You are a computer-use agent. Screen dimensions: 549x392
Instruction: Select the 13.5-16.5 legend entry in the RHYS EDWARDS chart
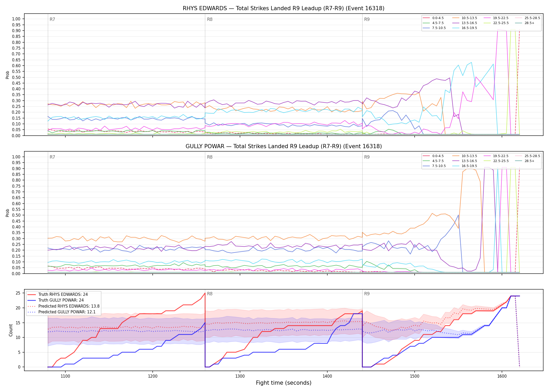tap(465, 23)
